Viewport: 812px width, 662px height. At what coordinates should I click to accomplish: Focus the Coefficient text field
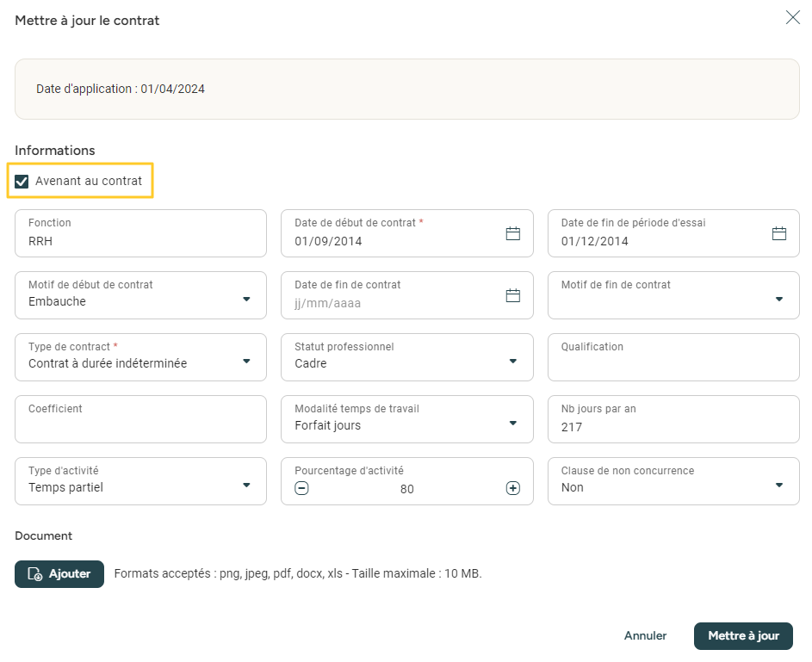coord(140,426)
